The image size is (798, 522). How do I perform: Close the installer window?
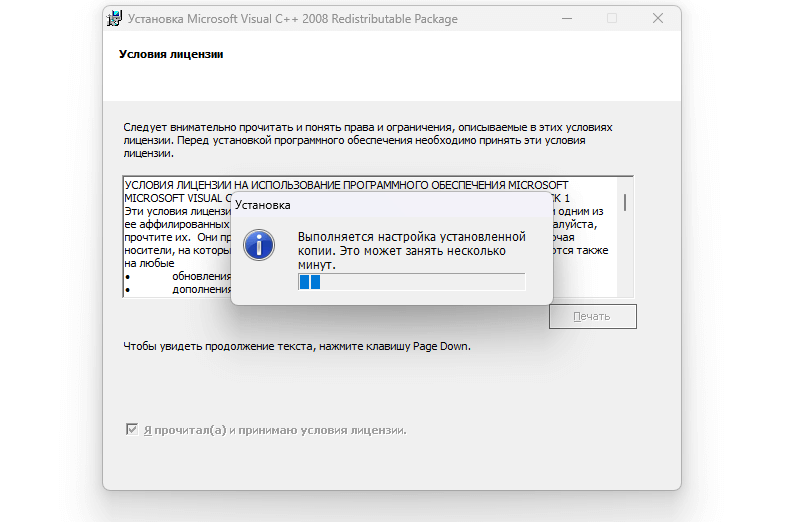point(658,18)
